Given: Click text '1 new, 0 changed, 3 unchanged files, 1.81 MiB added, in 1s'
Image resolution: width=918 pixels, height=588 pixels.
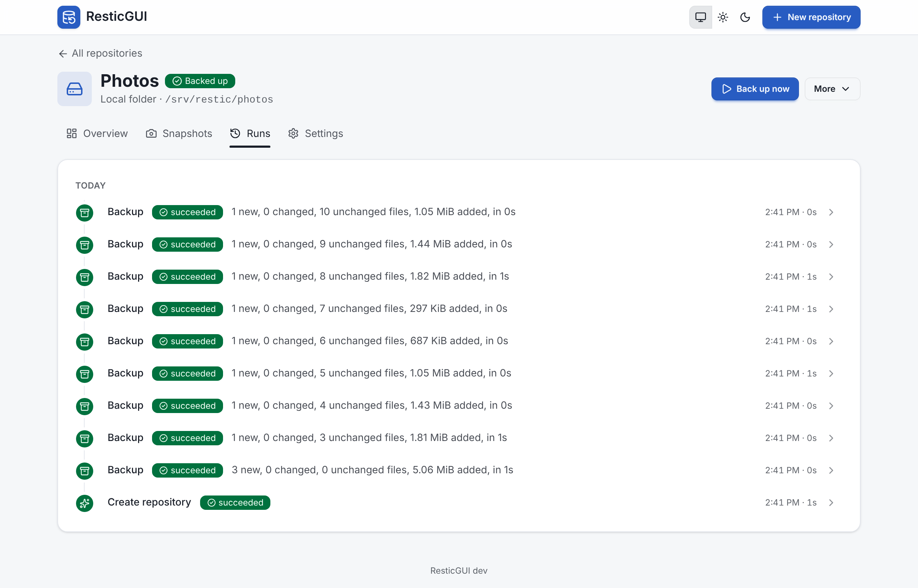Looking at the screenshot, I should point(369,437).
